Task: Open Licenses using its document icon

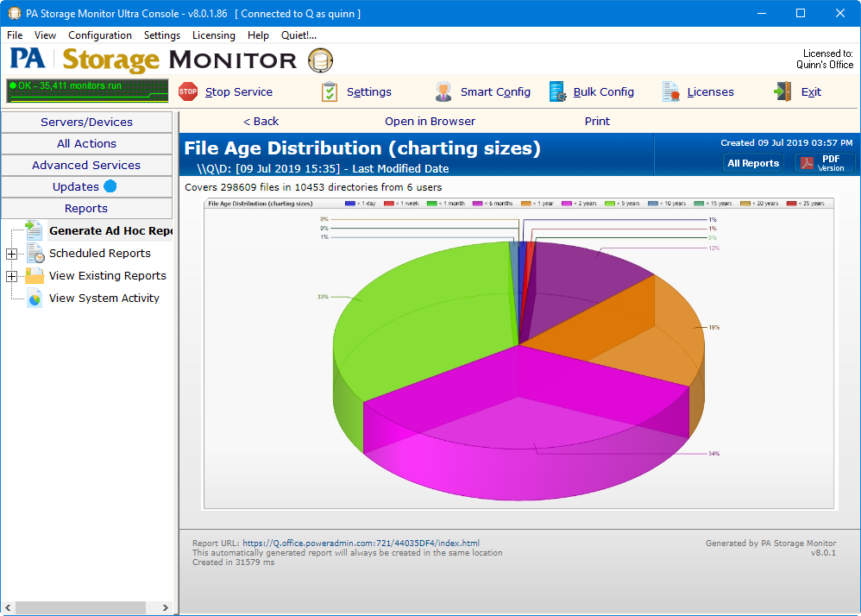Action: click(671, 91)
